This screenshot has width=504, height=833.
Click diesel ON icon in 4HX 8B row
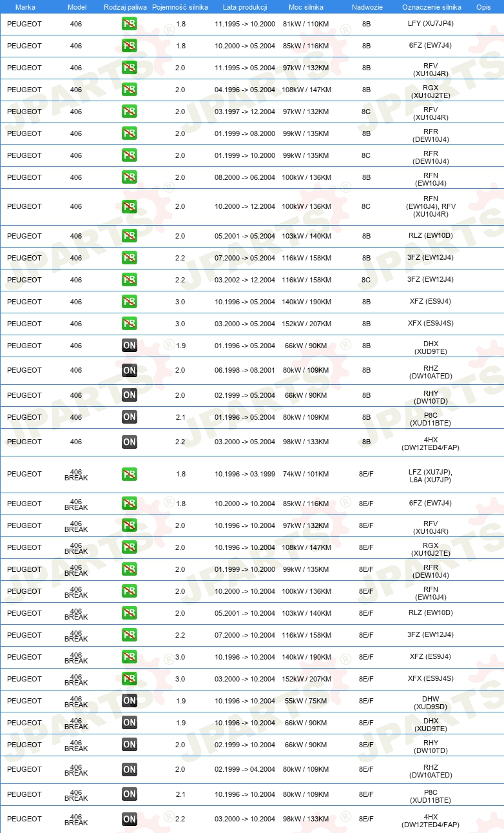pyautogui.click(x=129, y=442)
